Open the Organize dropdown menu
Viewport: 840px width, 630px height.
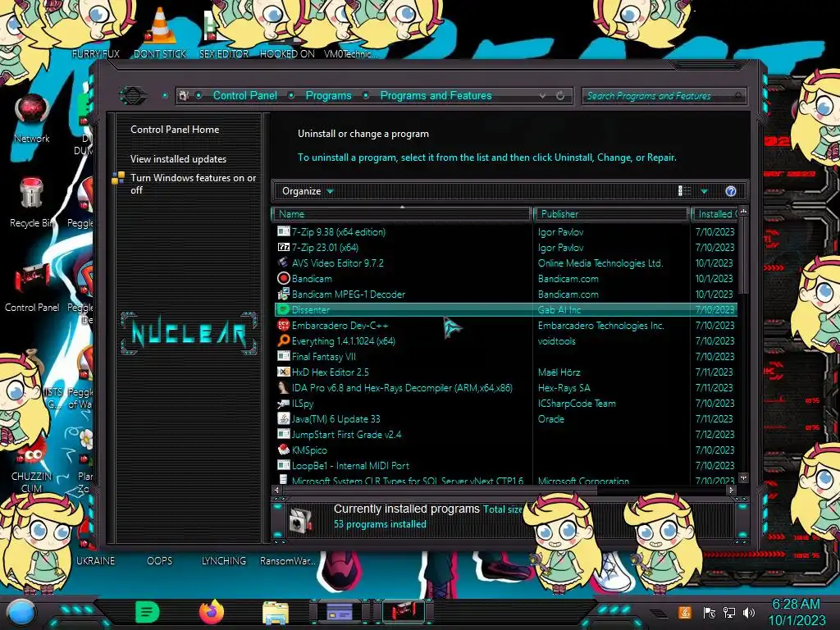(x=308, y=191)
